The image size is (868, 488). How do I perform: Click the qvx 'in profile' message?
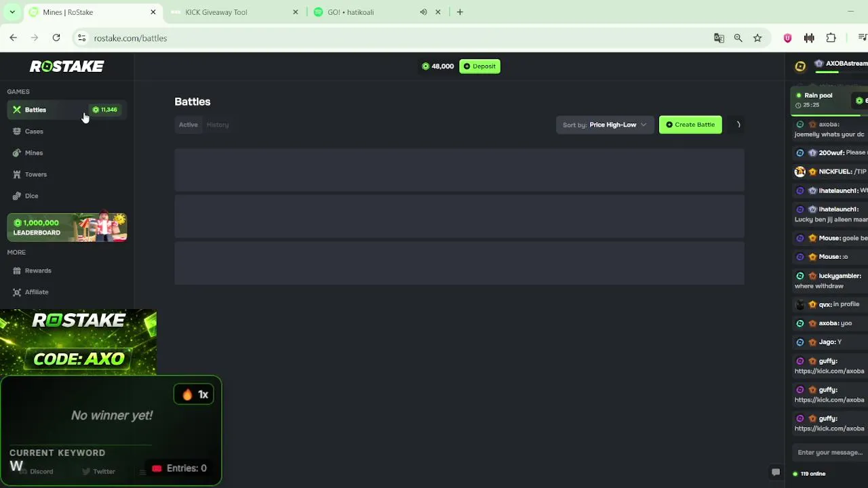pos(829,304)
